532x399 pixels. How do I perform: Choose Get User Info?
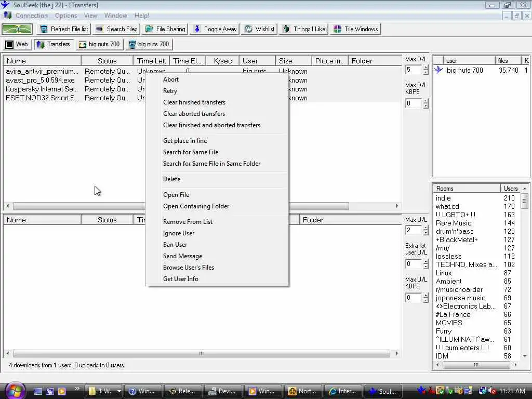coord(217,279)
